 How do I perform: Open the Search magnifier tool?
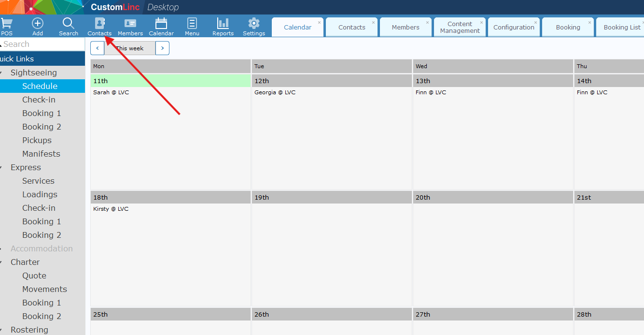[x=69, y=26]
